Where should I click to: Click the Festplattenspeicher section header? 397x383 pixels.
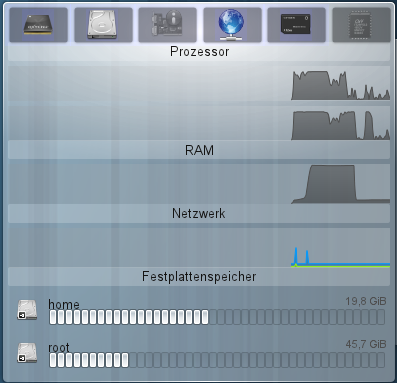tap(199, 276)
